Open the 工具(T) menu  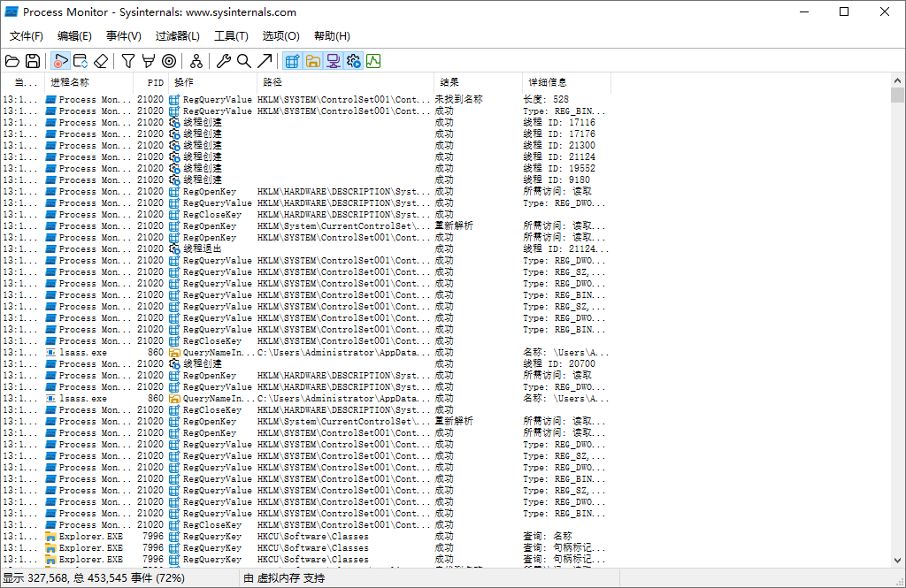pyautogui.click(x=231, y=36)
